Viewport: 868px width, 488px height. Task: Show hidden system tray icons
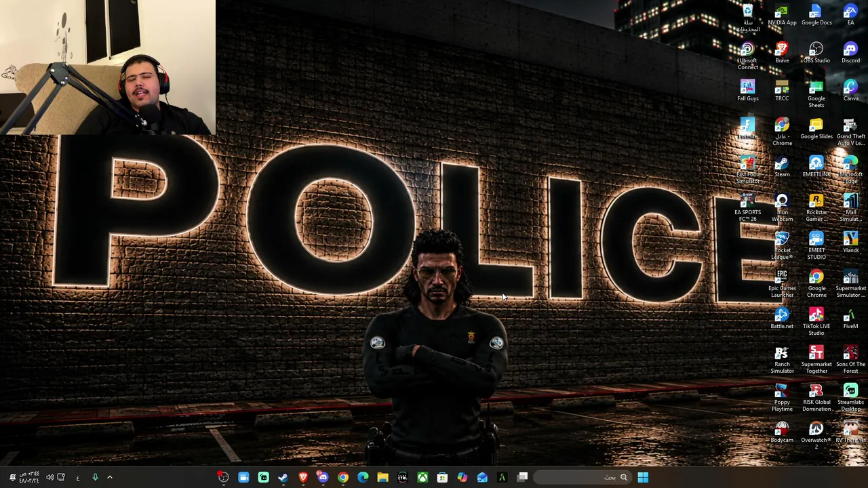click(109, 477)
